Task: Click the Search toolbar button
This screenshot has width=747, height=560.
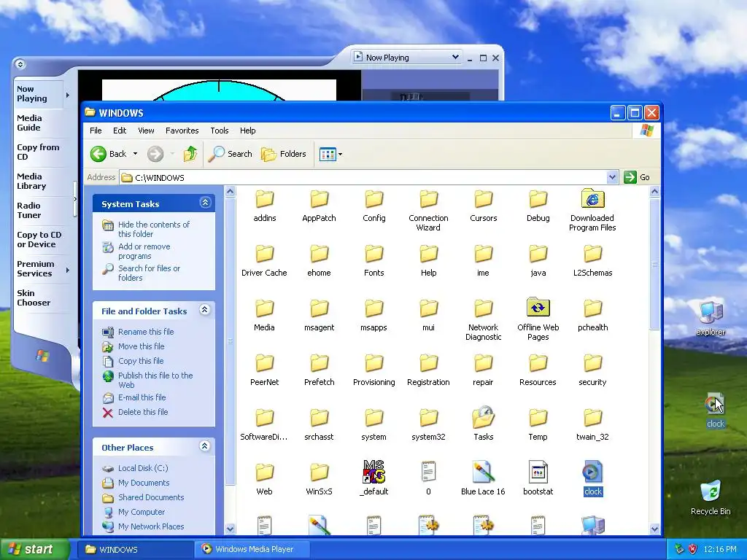Action: 230,154
